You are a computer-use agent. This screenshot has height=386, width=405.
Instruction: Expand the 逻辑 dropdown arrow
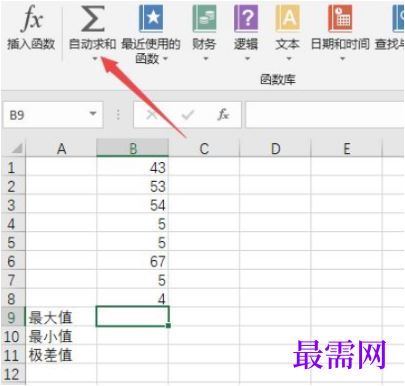click(247, 59)
